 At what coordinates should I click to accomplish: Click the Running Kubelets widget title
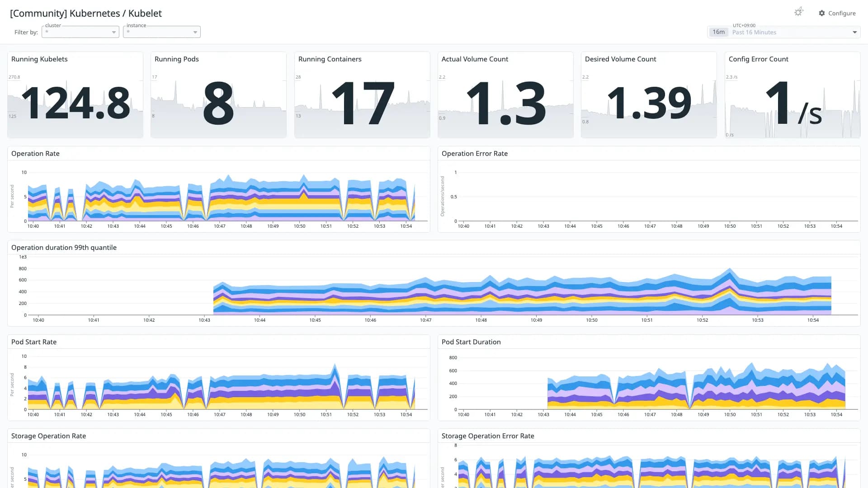(x=39, y=59)
